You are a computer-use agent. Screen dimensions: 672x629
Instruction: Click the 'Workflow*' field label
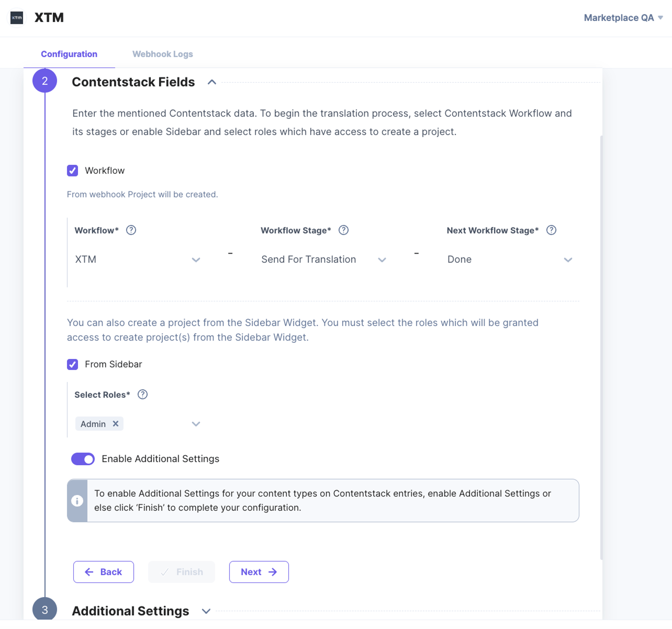point(97,231)
